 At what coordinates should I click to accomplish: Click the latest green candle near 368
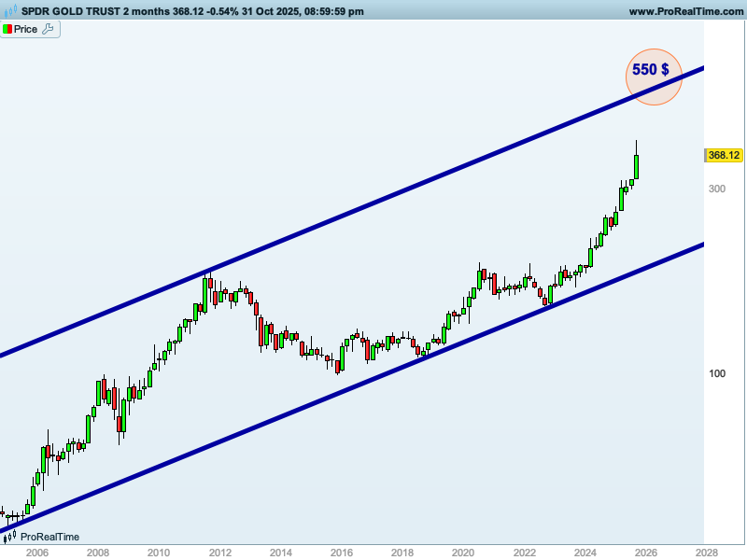(636, 166)
